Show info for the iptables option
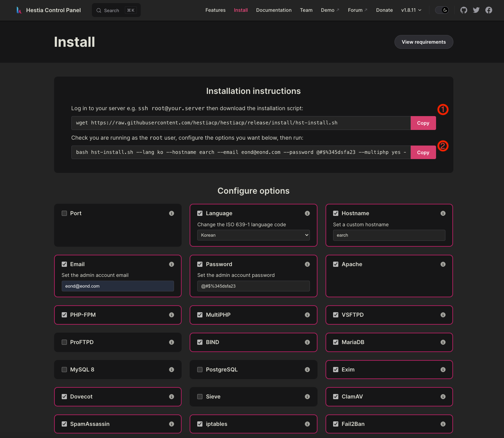 click(307, 424)
